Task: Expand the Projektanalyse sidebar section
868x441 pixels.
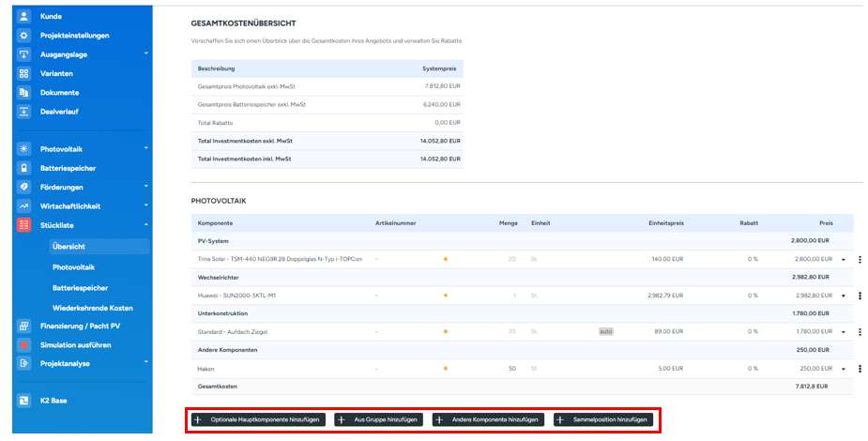Action: (x=145, y=363)
